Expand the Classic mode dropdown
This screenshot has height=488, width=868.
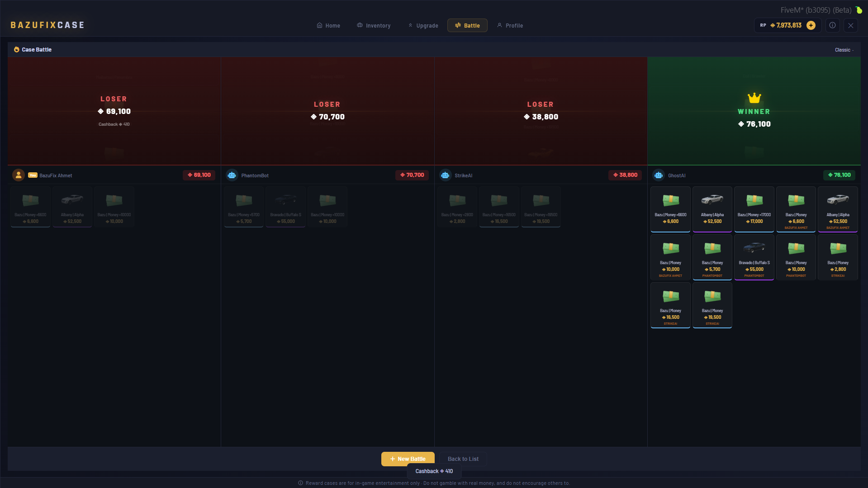pos(844,50)
